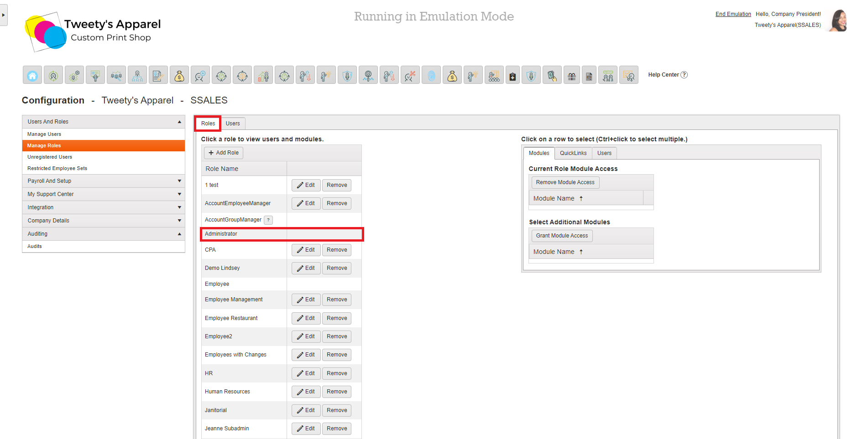Open the organization chart icon
868x439 pixels.
click(137, 75)
